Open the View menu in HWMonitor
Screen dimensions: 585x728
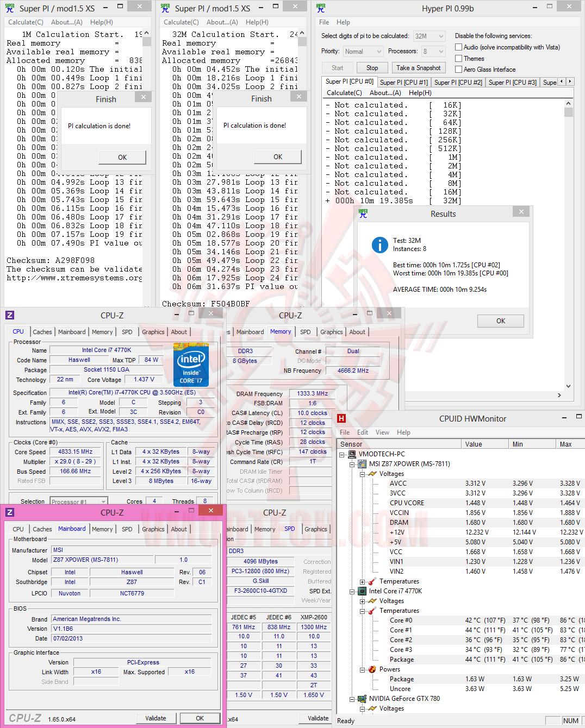pyautogui.click(x=382, y=432)
